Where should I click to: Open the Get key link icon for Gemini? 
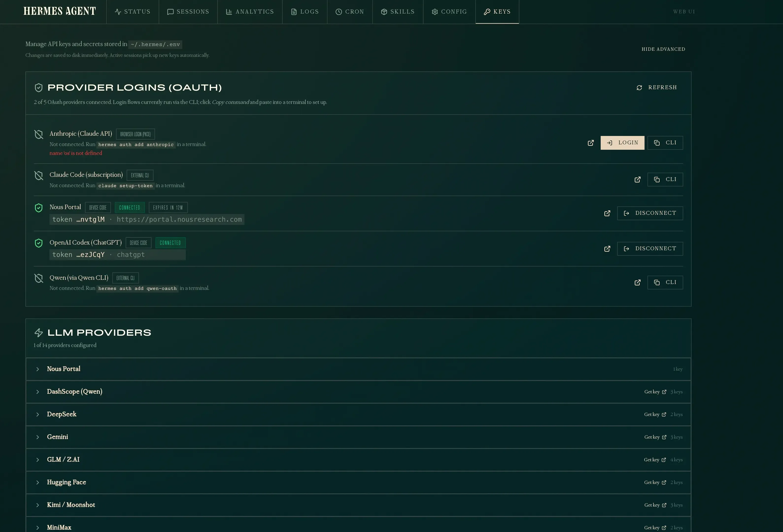[664, 437]
